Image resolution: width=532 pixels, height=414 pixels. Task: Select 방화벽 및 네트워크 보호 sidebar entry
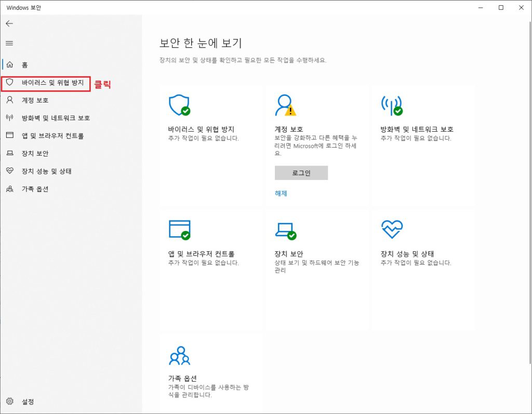[56, 118]
